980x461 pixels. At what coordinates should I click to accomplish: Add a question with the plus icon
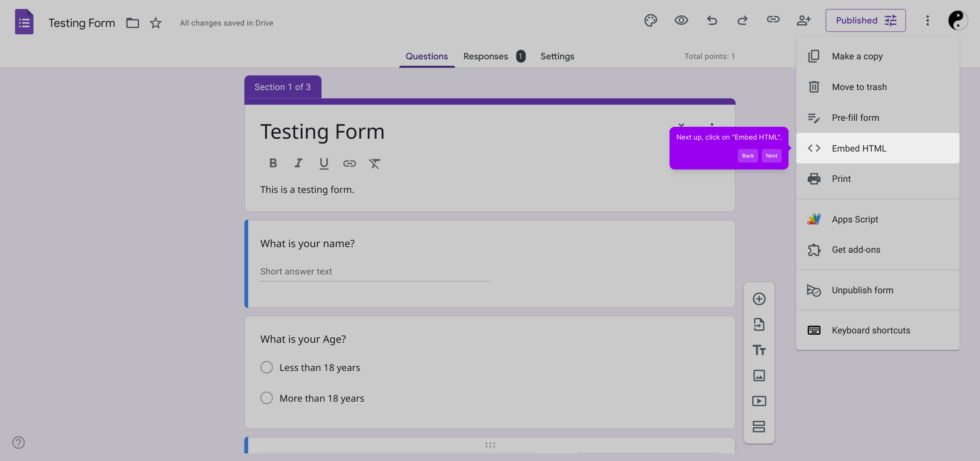pos(759,299)
